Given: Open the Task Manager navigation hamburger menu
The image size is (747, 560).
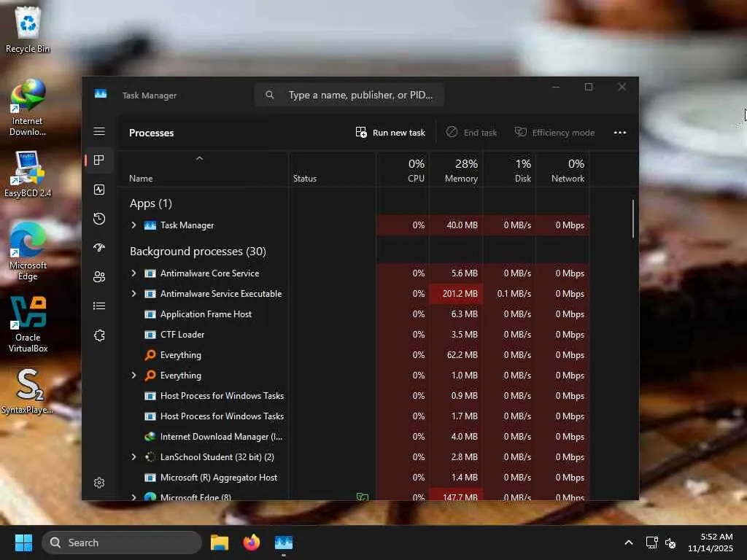Looking at the screenshot, I should (99, 131).
